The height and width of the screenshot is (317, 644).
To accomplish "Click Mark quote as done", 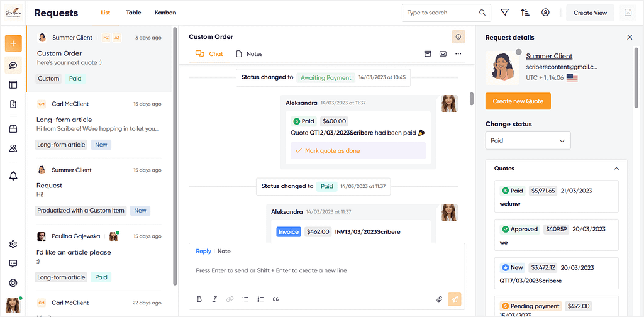I will (358, 151).
